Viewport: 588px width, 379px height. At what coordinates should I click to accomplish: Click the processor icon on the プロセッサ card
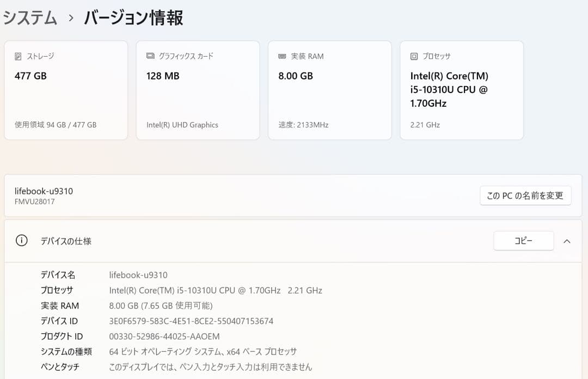413,56
